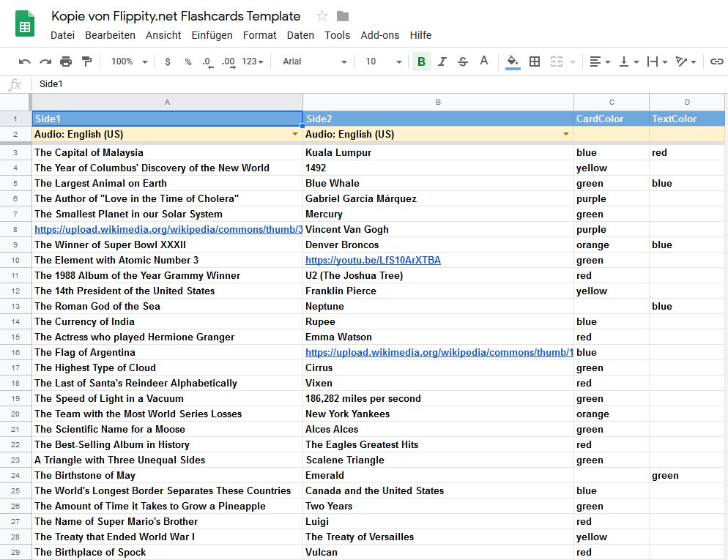728x560 pixels.
Task: Select column C header
Action: 612,102
